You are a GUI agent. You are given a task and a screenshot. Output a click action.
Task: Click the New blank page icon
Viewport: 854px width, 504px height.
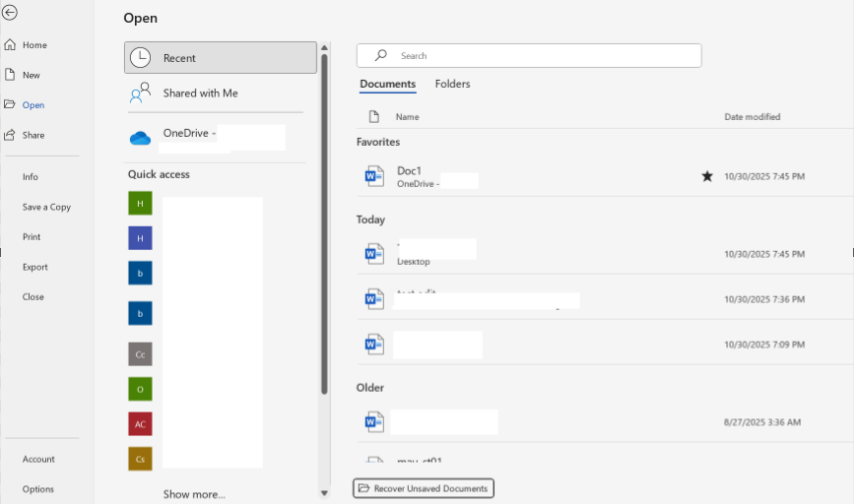10,75
